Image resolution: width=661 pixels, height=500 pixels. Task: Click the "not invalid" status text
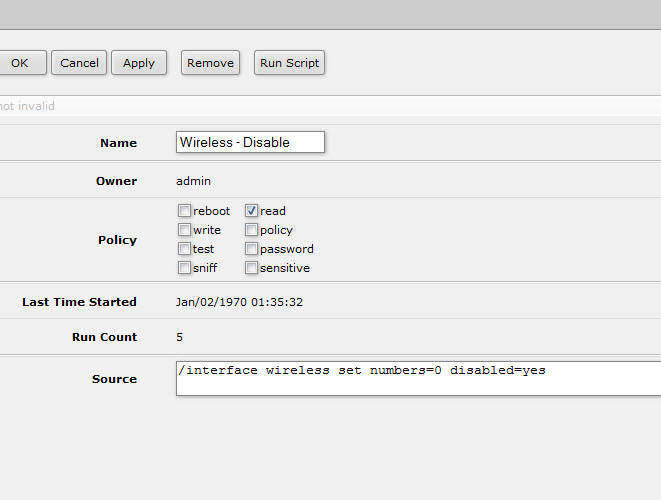(x=27, y=106)
